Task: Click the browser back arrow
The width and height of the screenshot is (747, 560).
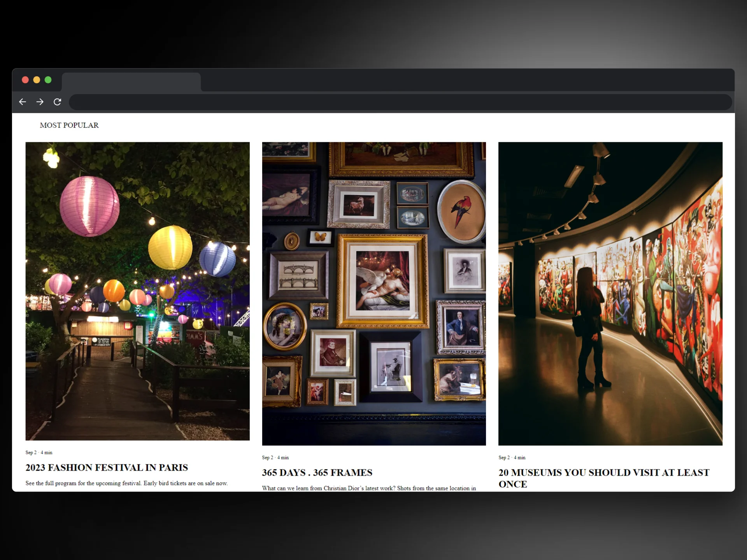Action: pyautogui.click(x=23, y=102)
